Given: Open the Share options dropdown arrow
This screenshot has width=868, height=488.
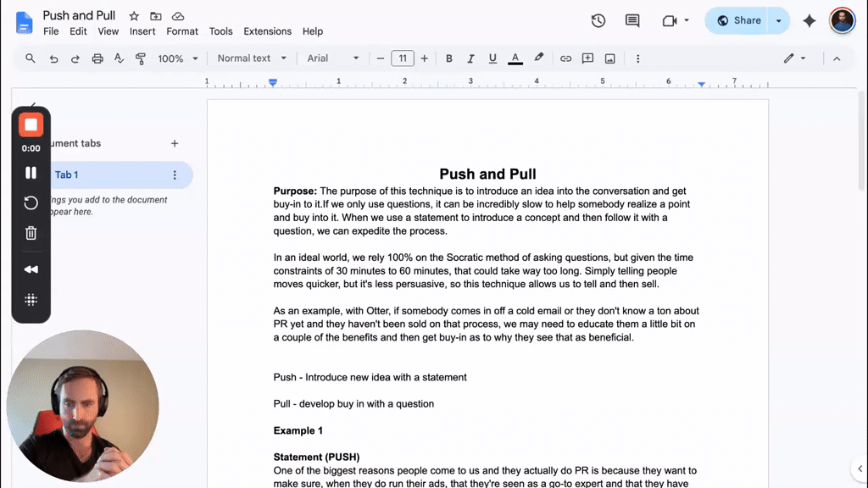Looking at the screenshot, I should [x=778, y=21].
